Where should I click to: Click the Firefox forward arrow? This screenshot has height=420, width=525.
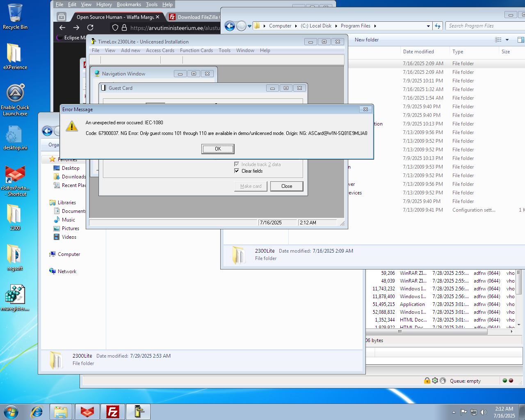click(x=76, y=27)
